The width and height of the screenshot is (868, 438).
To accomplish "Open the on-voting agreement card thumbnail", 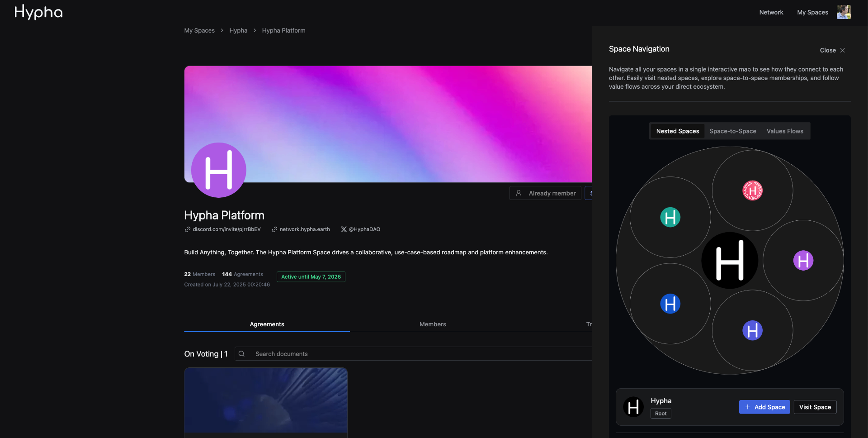I will (x=266, y=400).
